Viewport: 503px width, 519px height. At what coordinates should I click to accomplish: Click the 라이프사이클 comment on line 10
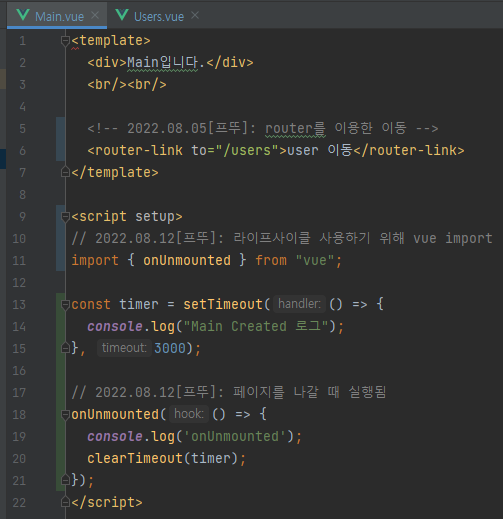(282, 238)
